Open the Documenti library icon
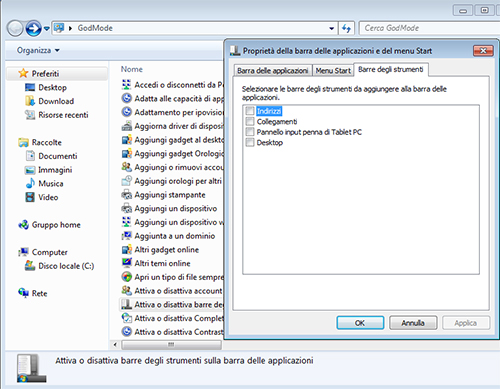500x389 pixels. click(30, 156)
